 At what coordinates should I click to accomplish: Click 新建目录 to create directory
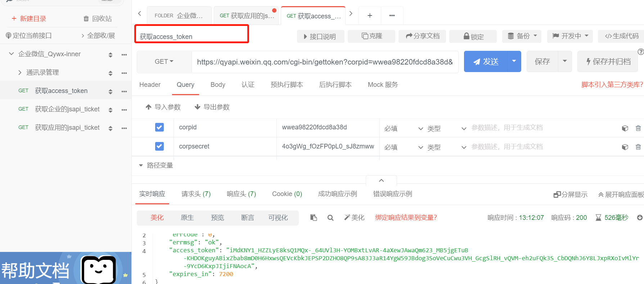coord(29,18)
